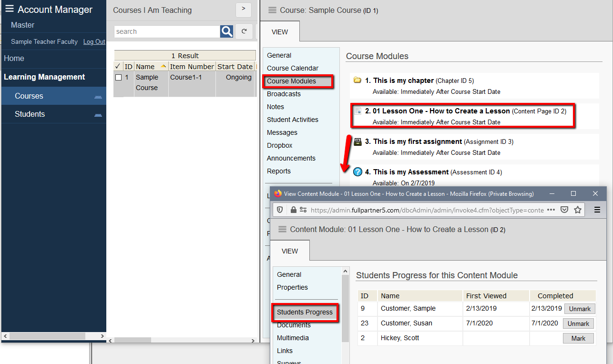Click the assignment icon for first assignment
The width and height of the screenshot is (613, 364).
[x=358, y=141]
